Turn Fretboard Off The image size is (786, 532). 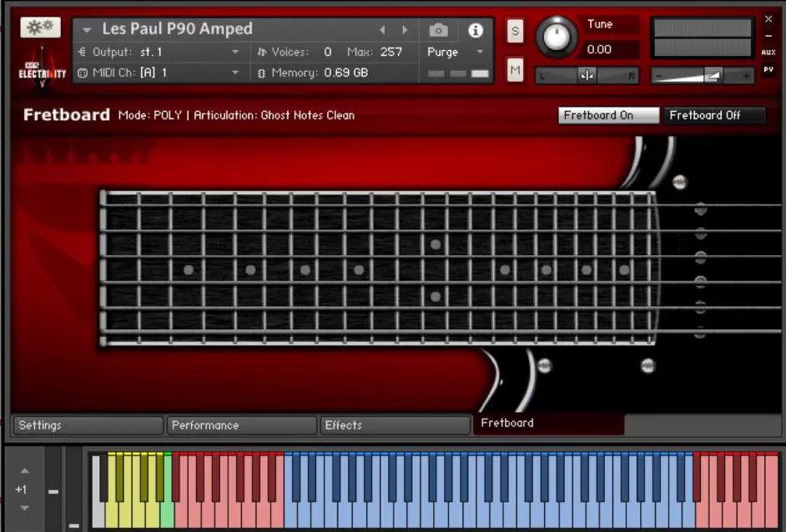pyautogui.click(x=715, y=115)
